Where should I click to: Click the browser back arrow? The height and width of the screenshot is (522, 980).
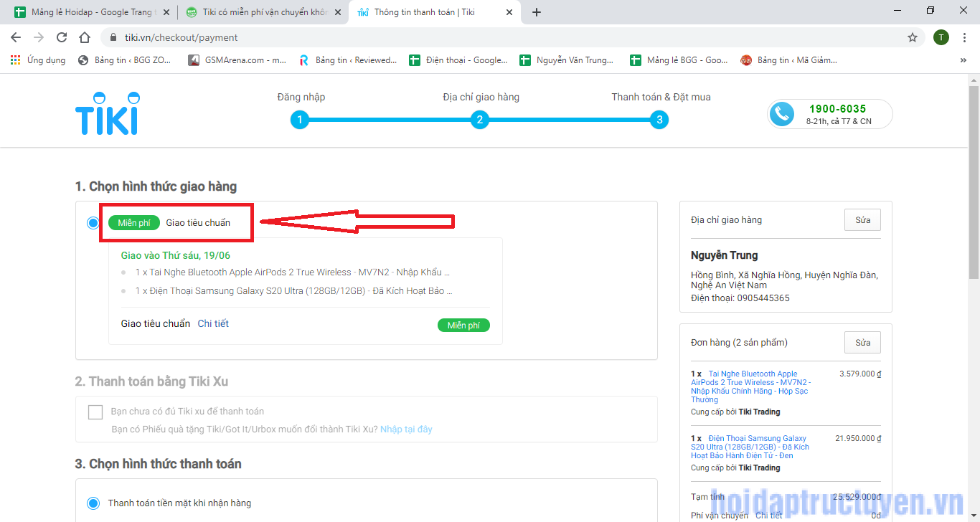16,37
